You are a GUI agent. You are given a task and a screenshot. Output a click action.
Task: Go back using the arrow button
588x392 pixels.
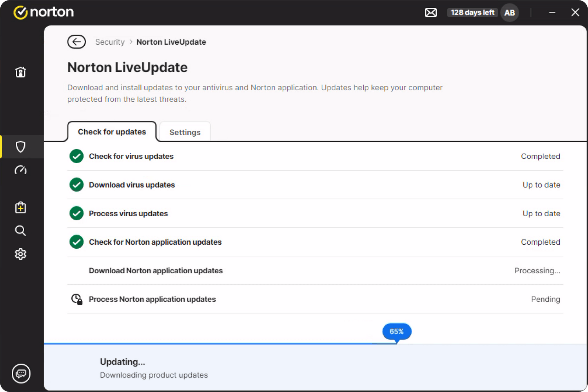coord(76,42)
